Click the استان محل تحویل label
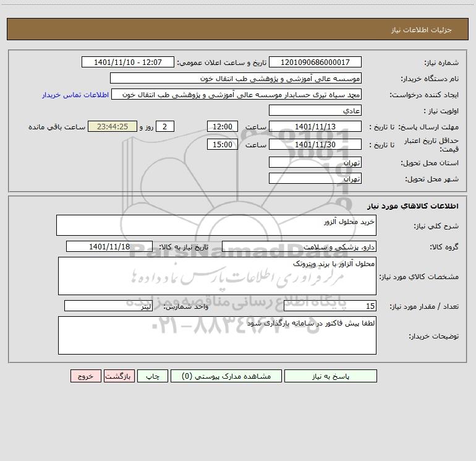476x461 pixels. tap(430, 163)
